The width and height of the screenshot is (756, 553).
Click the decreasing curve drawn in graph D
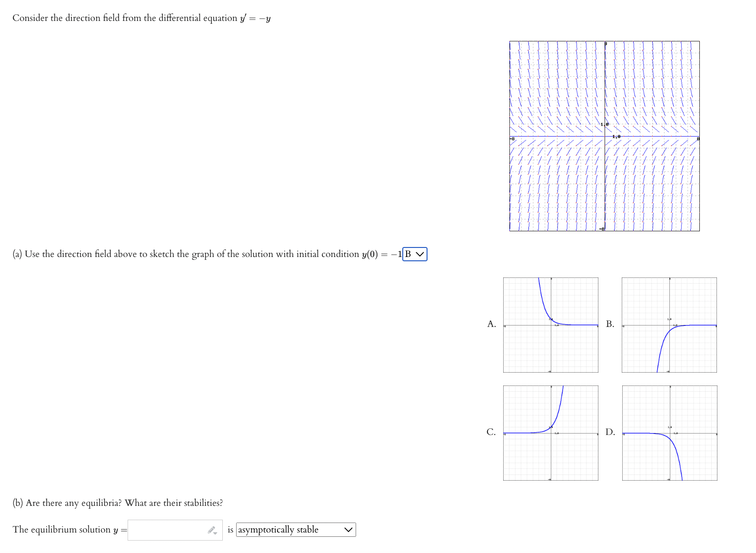click(678, 459)
